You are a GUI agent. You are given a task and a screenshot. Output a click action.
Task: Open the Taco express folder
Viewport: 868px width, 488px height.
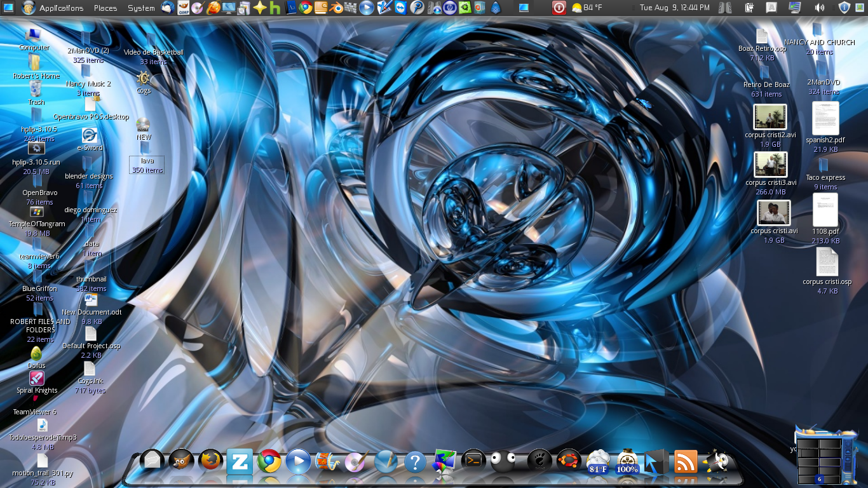point(825,174)
